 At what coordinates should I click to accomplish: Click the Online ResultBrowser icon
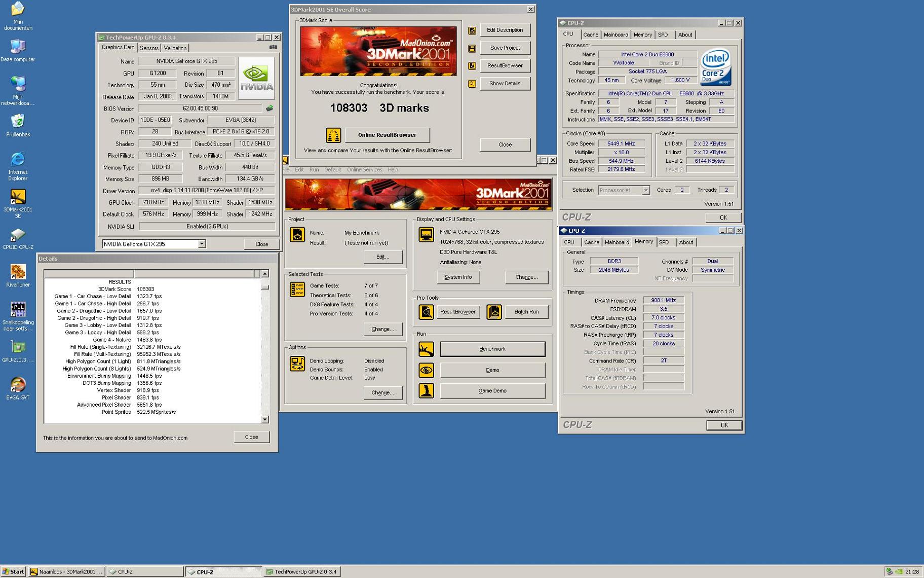[x=333, y=135]
